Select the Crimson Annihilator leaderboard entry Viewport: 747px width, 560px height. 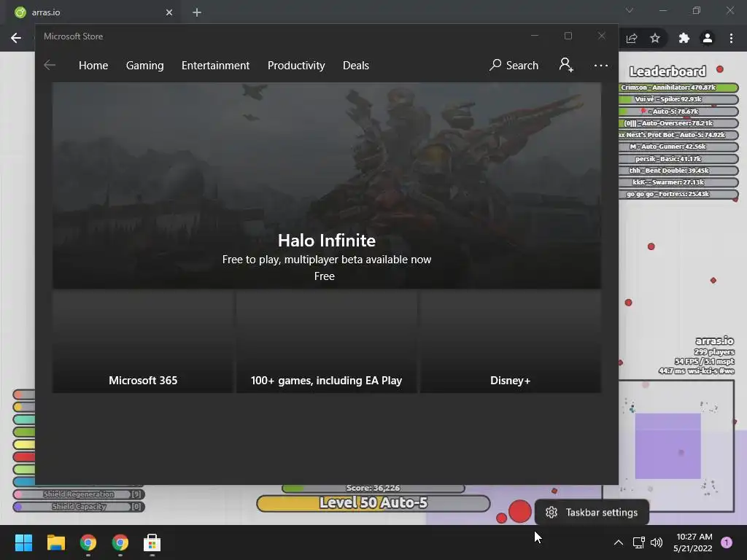pos(678,87)
